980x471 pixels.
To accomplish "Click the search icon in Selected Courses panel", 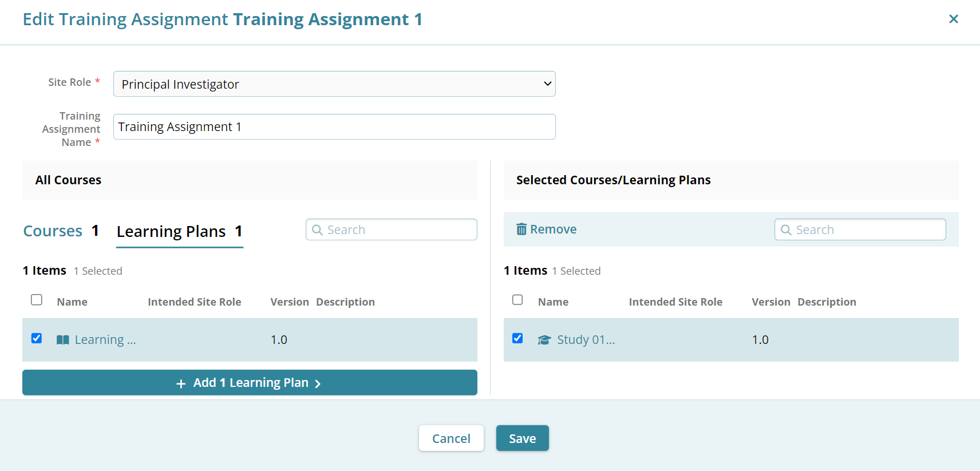I will pyautogui.click(x=786, y=229).
